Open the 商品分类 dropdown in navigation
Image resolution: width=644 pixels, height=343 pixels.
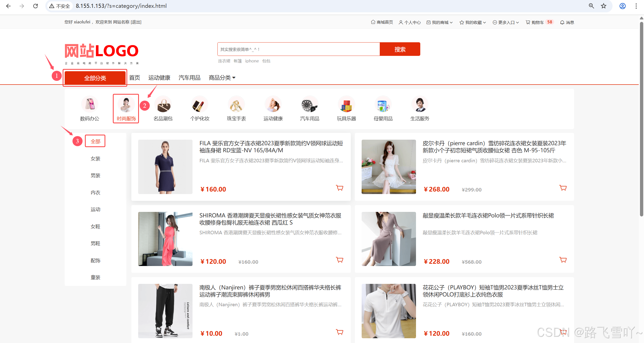point(222,78)
